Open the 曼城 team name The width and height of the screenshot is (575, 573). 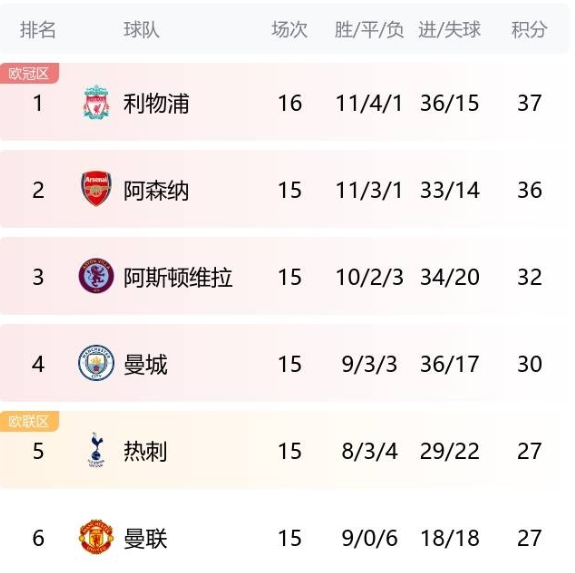(x=145, y=364)
